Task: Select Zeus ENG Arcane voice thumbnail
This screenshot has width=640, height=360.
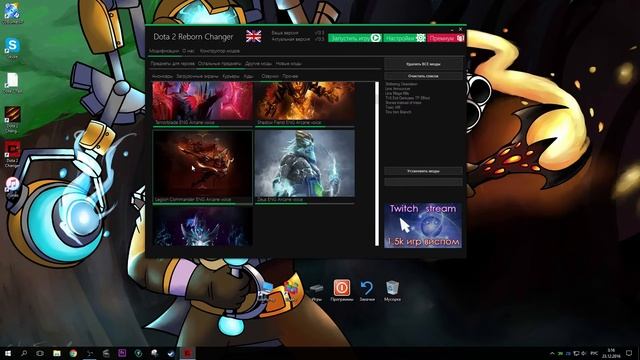Action: coord(305,166)
